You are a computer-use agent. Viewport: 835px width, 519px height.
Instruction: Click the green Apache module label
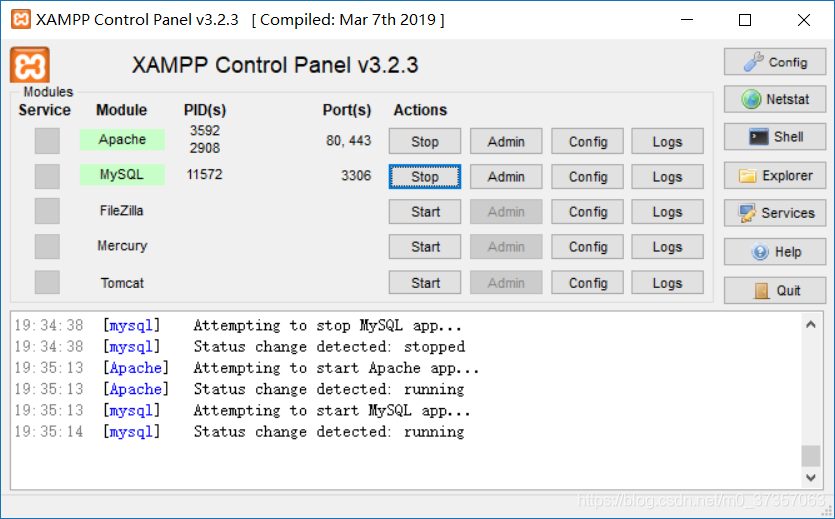pyautogui.click(x=122, y=139)
